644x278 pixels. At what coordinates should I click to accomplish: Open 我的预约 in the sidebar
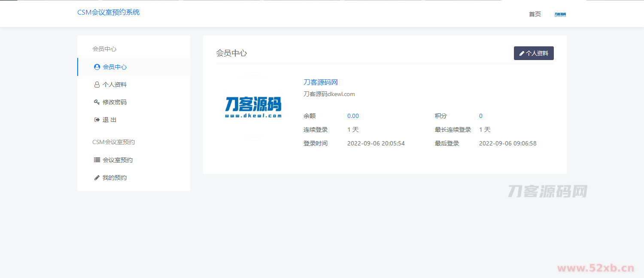tap(115, 178)
